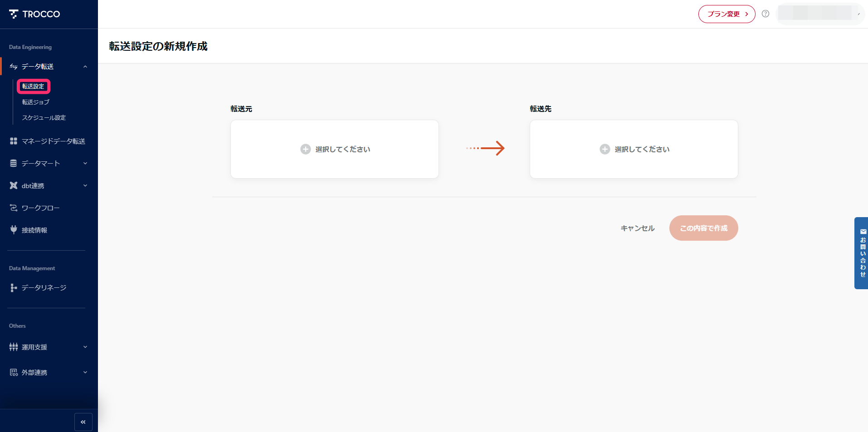Viewport: 868px width, 432px height.
Task: Expand the 運用支援 submenu
Action: pyautogui.click(x=85, y=347)
